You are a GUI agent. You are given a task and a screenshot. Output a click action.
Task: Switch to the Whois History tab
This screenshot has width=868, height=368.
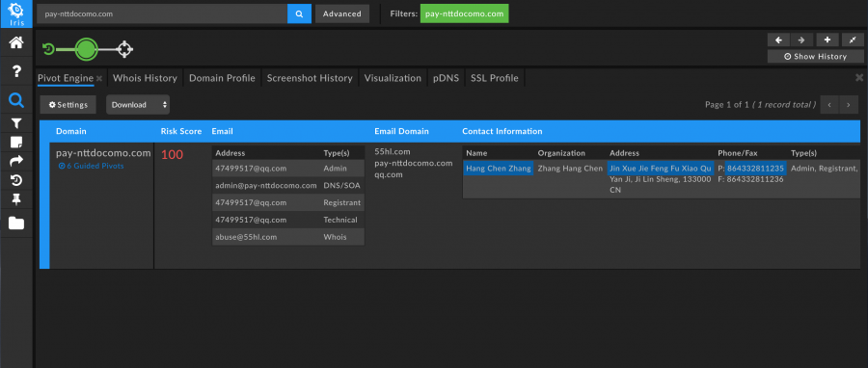(x=145, y=78)
